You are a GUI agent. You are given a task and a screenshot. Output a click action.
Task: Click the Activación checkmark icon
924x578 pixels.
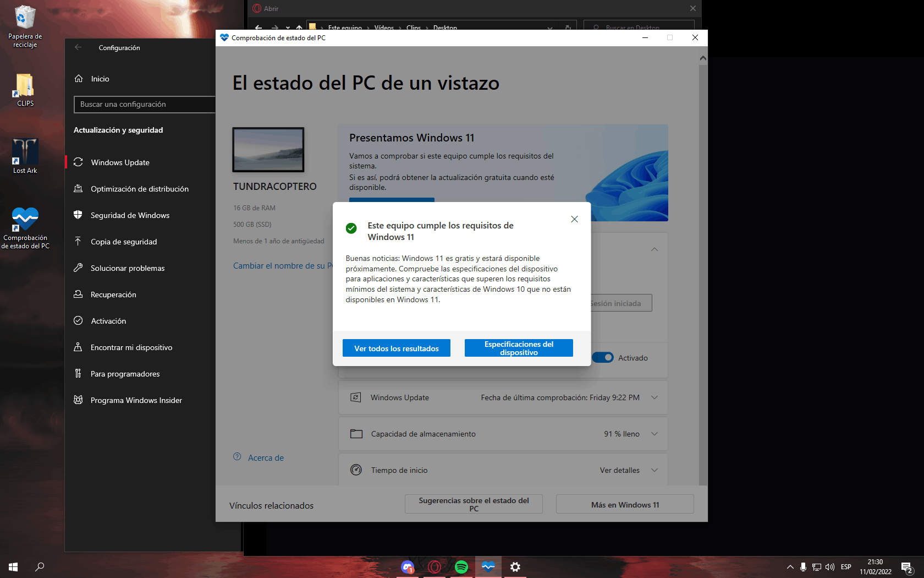(78, 320)
